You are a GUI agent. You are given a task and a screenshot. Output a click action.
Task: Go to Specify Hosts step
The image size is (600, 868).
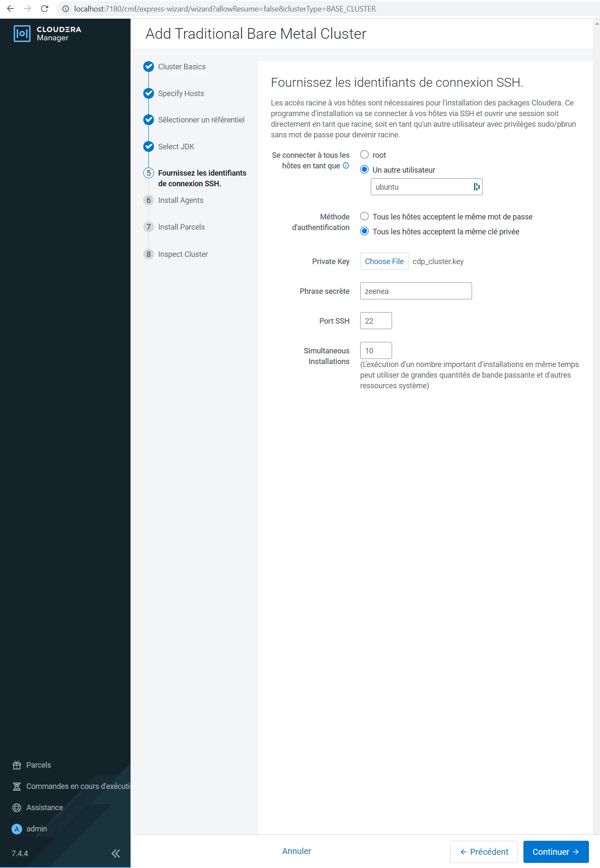click(x=181, y=94)
